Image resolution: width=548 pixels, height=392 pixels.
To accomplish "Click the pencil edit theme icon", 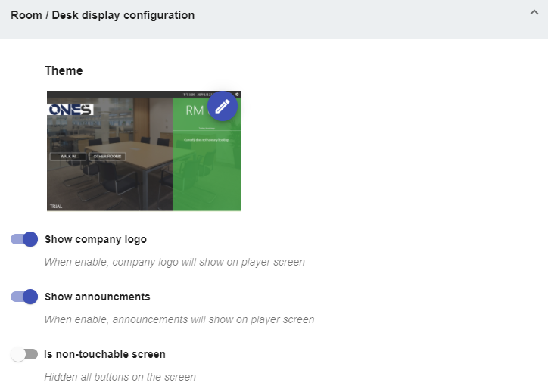I will click(223, 107).
